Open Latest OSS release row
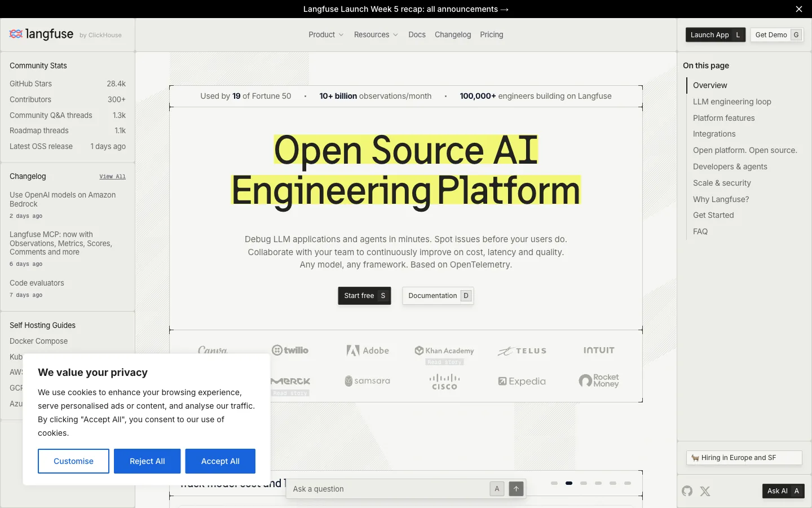The width and height of the screenshot is (812, 508). [68, 146]
